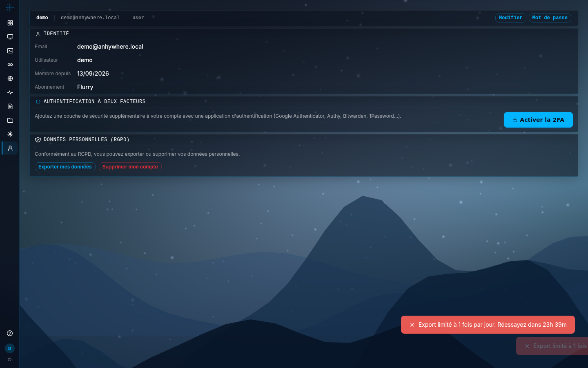Click the user role label in header
588x368 pixels.
click(138, 18)
